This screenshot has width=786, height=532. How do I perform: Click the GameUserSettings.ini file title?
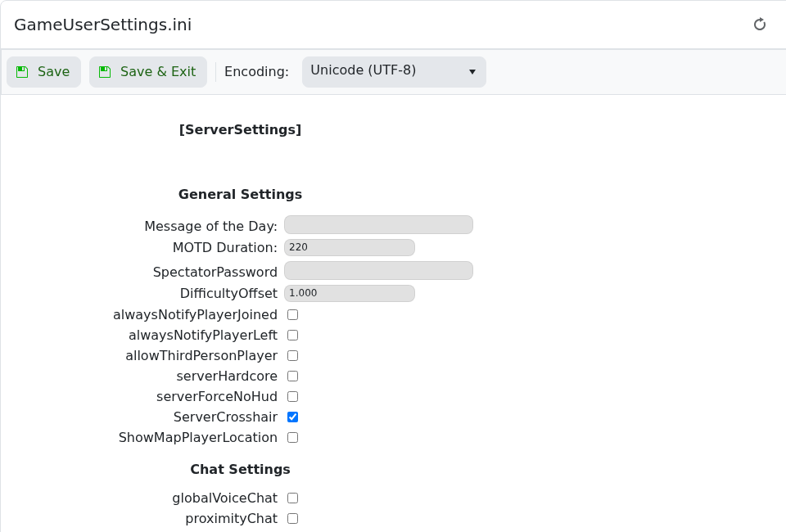103,25
